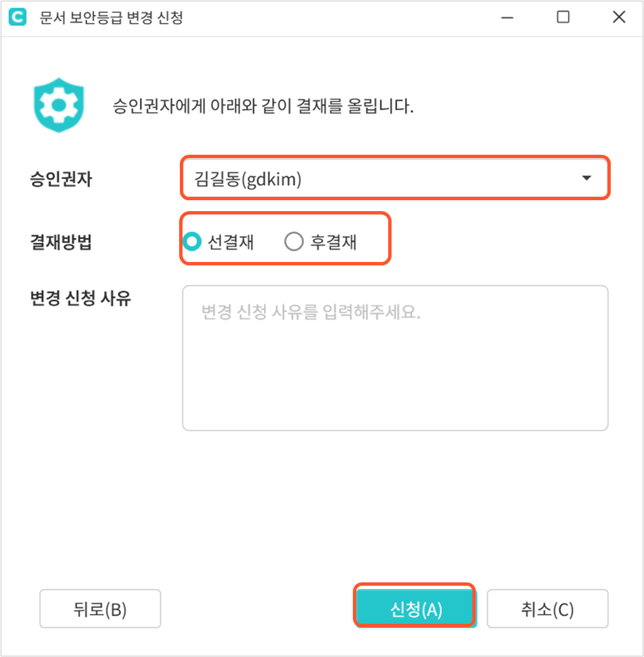
Task: Click the shield gear security icon
Action: (58, 107)
